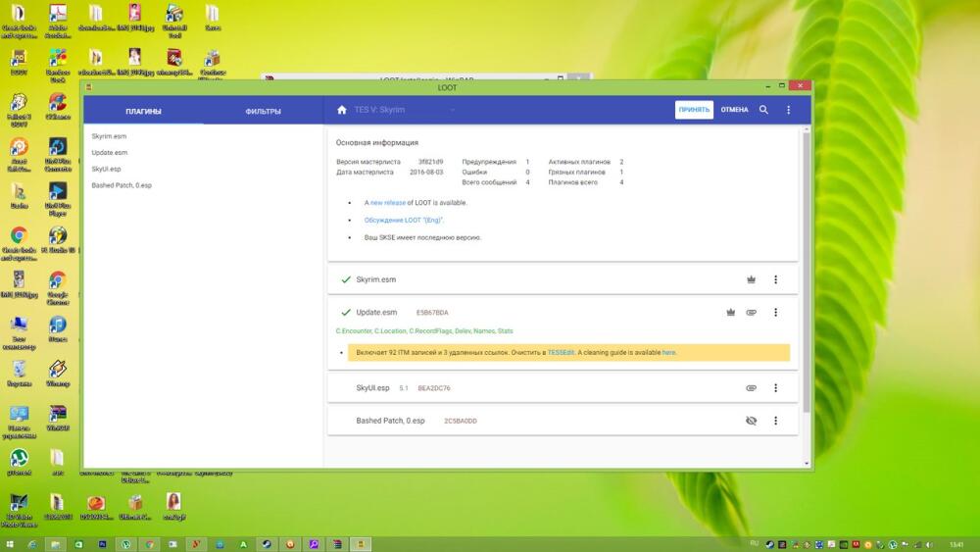Click the uTorrent desktop shortcut

(19, 463)
